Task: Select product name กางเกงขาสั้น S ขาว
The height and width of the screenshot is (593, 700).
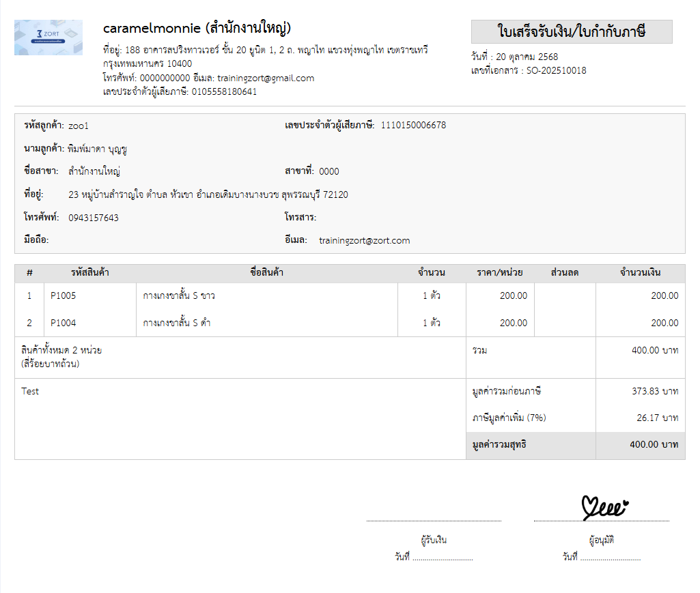Action: coord(179,295)
